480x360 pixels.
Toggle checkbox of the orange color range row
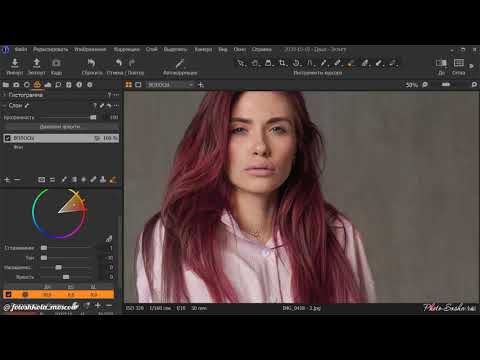point(8,294)
